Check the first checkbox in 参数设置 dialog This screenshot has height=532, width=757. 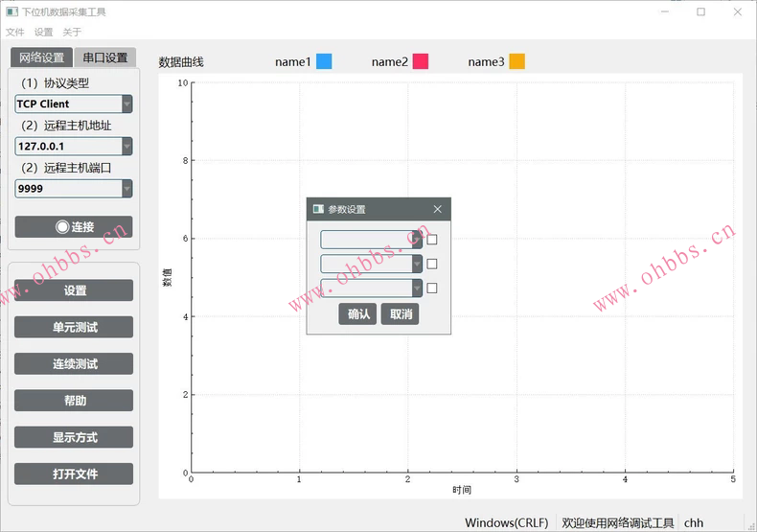(x=432, y=240)
